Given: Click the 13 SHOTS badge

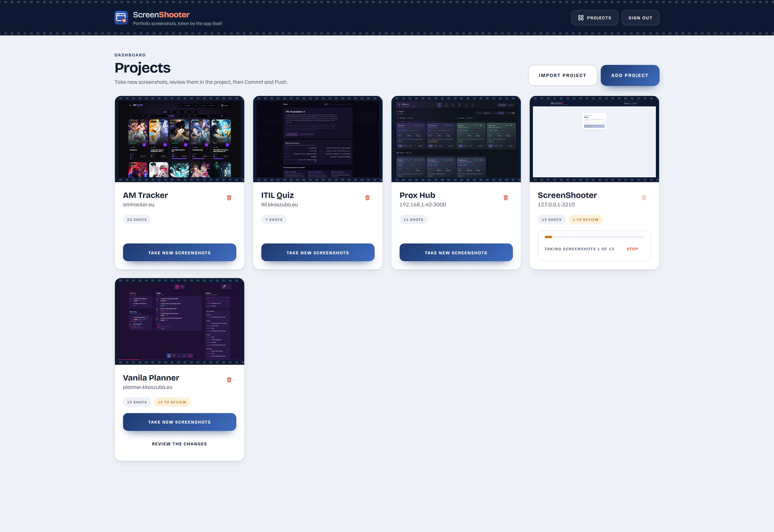Looking at the screenshot, I should pyautogui.click(x=552, y=220).
